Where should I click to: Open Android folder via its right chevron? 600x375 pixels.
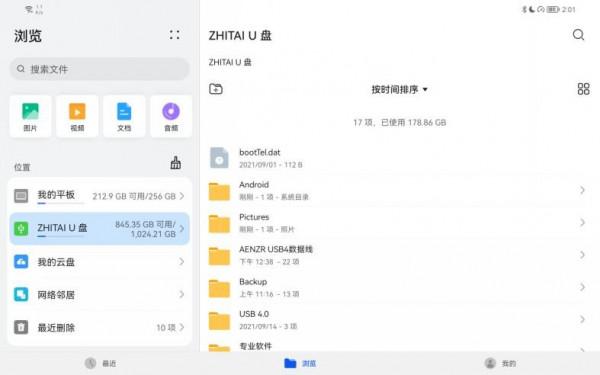[582, 190]
